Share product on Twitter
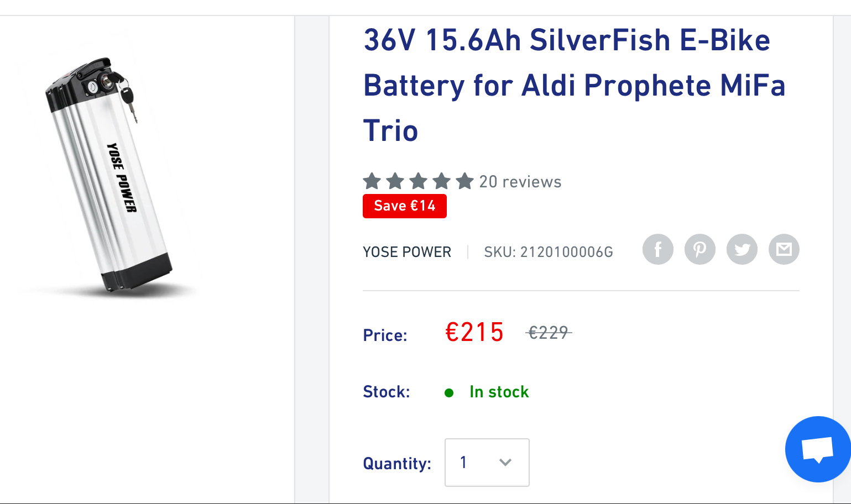This screenshot has height=504, width=851. [x=742, y=249]
